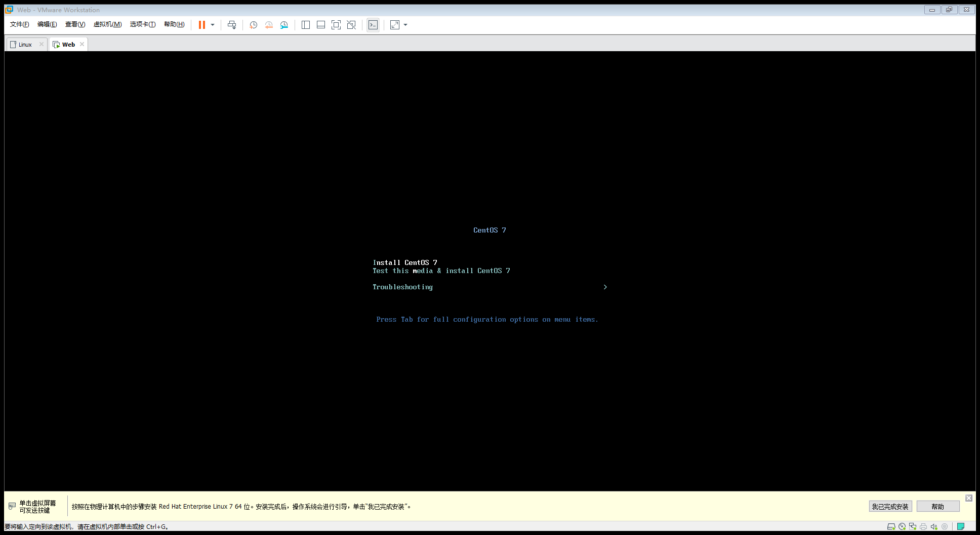Click the teal message log note icon
The width and height of the screenshot is (980, 535).
coord(961,526)
